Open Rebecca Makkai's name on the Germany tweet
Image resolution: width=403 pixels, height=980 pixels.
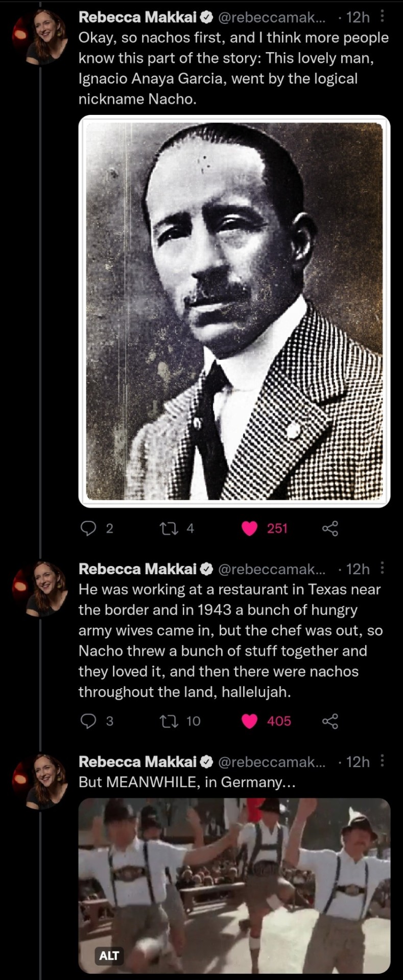(137, 762)
